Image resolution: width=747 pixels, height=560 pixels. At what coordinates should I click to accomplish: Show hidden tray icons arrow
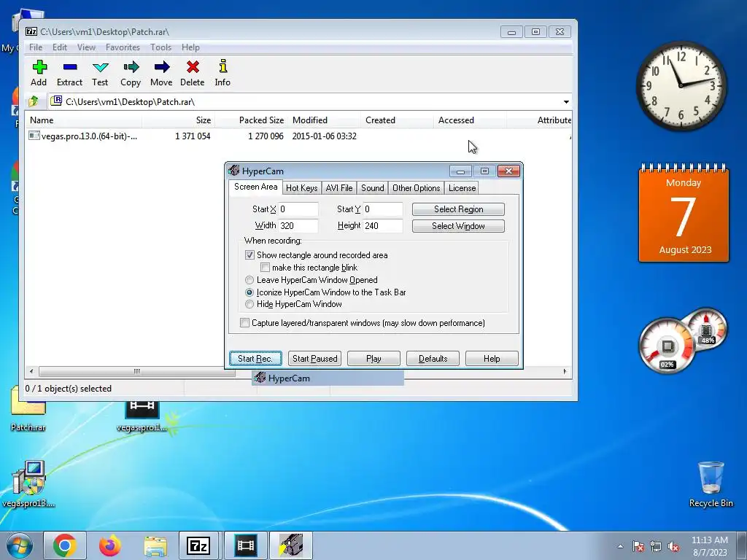click(x=620, y=546)
